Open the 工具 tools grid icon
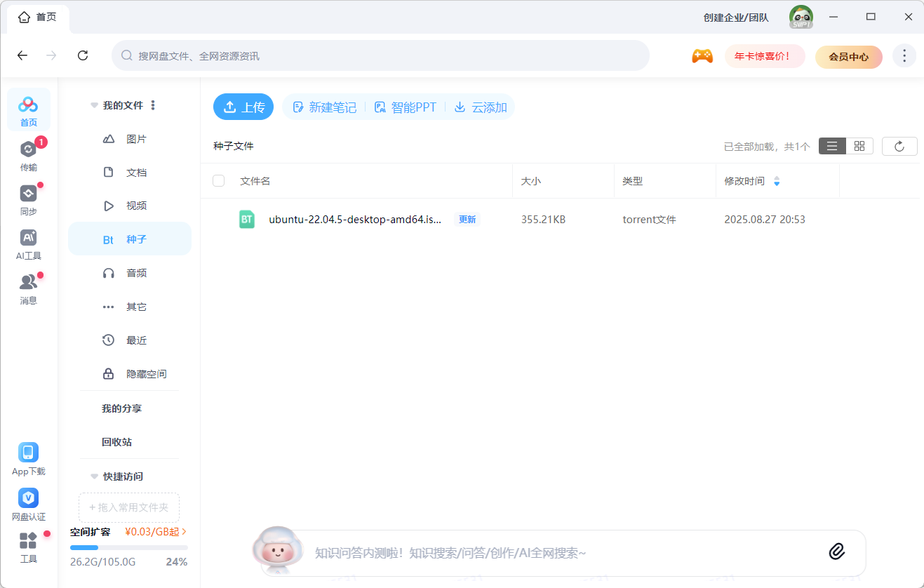 [x=28, y=547]
